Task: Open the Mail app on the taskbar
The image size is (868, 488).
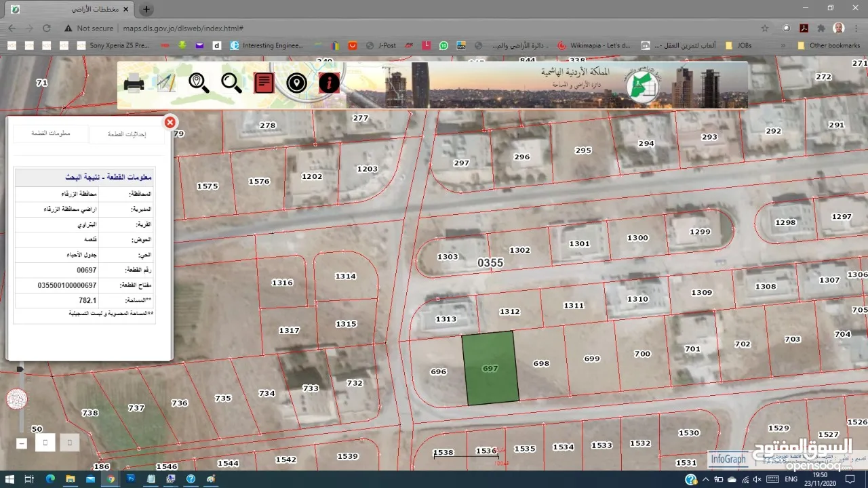Action: pos(90,479)
